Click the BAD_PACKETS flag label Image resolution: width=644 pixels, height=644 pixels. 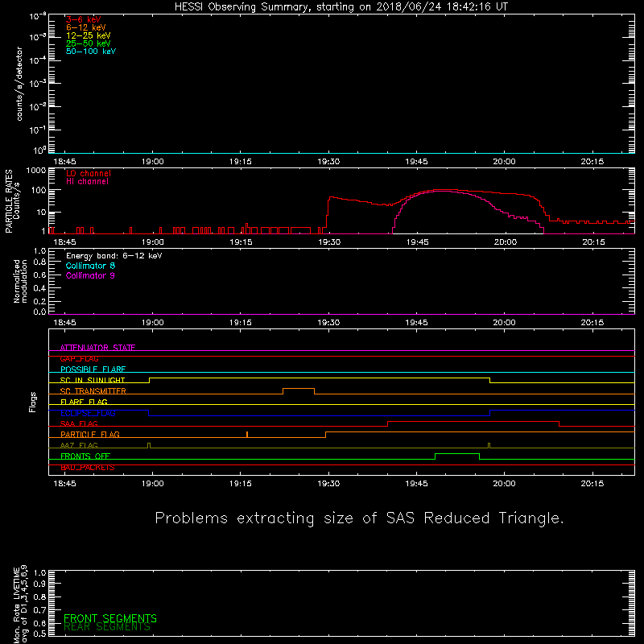point(88,467)
